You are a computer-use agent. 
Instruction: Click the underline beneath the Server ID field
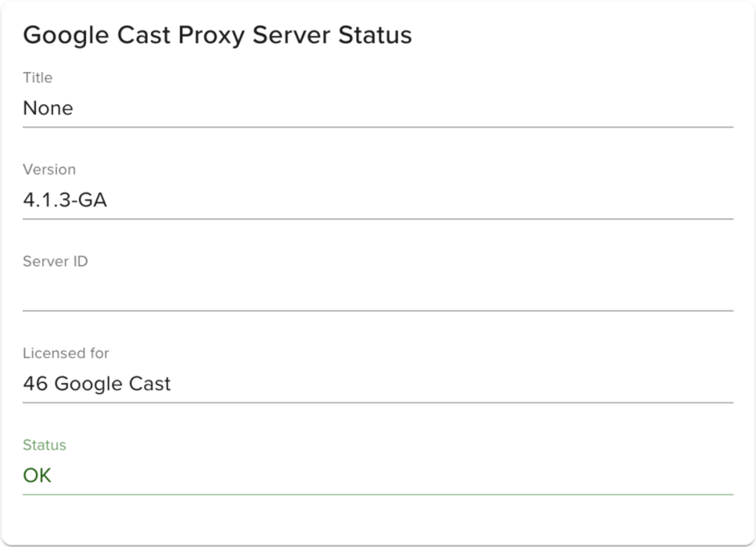[378, 310]
